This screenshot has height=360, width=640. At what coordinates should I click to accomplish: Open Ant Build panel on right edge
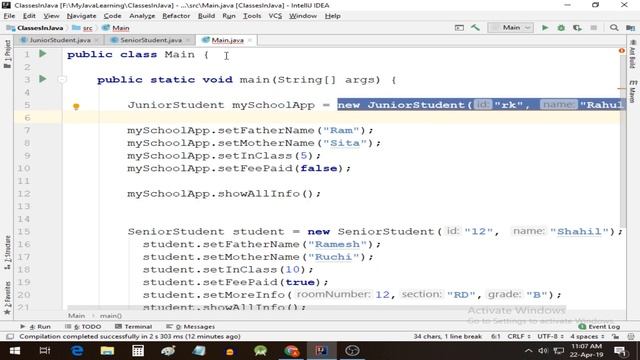tap(632, 54)
